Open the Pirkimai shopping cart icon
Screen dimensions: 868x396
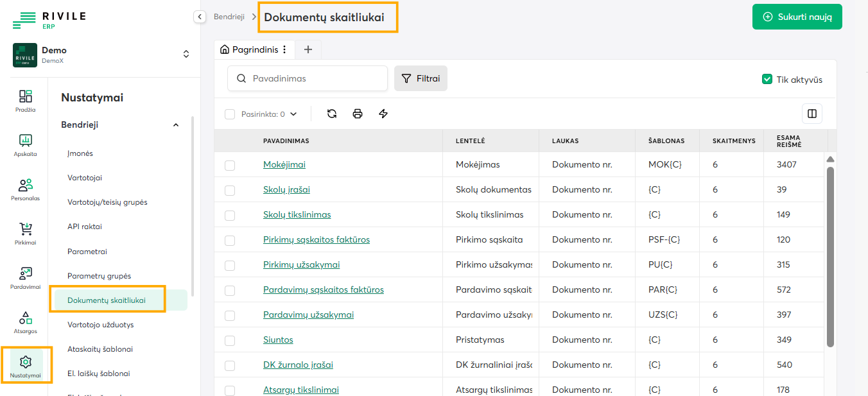(x=26, y=233)
